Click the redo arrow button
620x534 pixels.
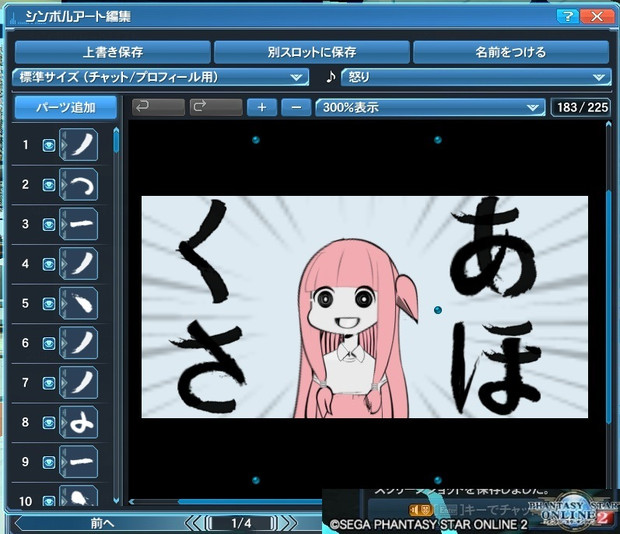[x=215, y=107]
